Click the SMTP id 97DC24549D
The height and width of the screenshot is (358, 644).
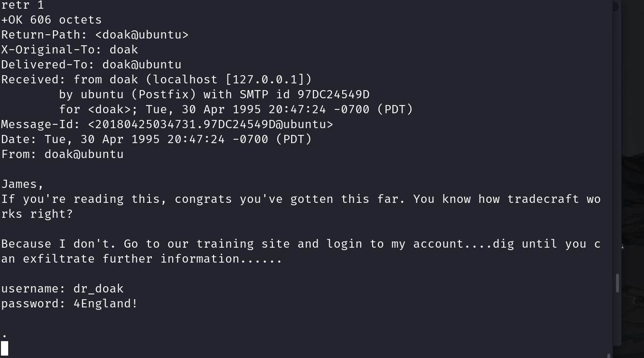pyautogui.click(x=333, y=94)
